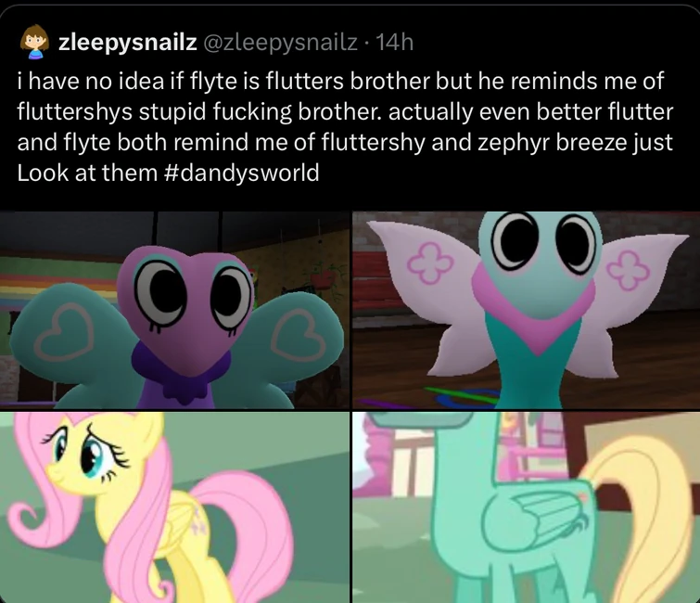The width and height of the screenshot is (700, 603).
Task: View the yellow Fluttershy pony image
Action: click(174, 507)
